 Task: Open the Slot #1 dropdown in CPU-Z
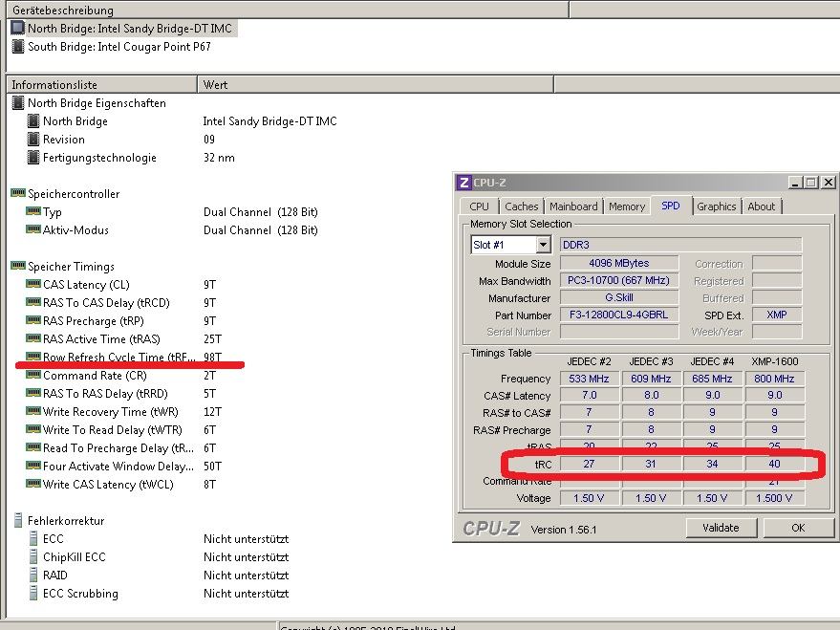(543, 245)
